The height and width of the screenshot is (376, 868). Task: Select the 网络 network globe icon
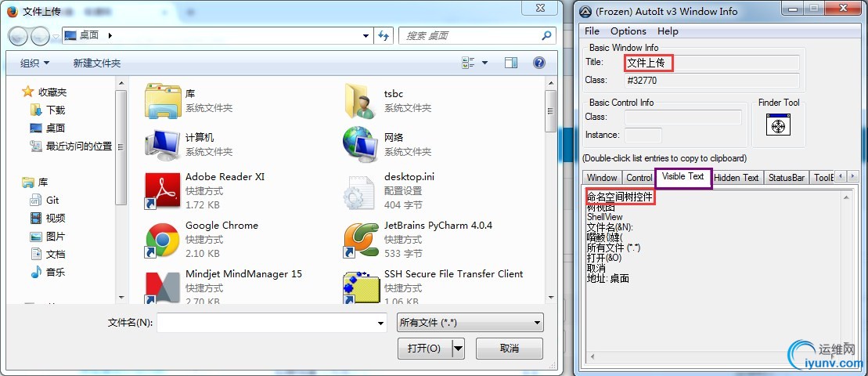pyautogui.click(x=361, y=145)
